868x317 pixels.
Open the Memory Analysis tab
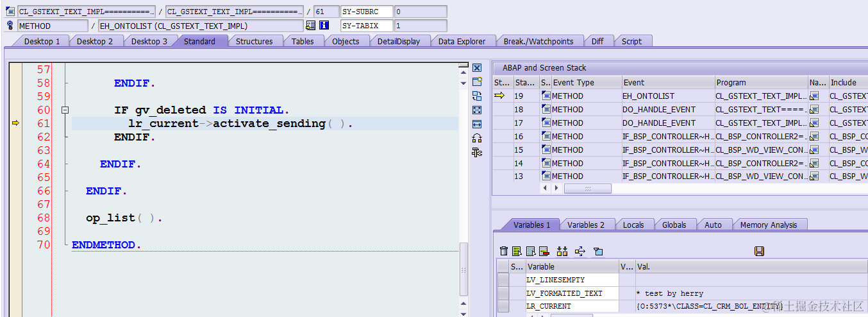pyautogui.click(x=769, y=225)
